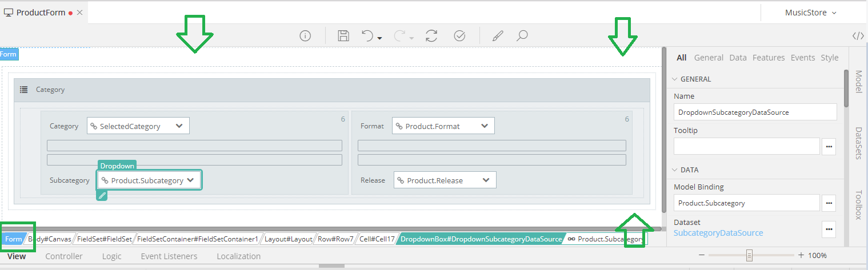
Task: Open the Product.Format dropdown
Action: [x=443, y=126]
